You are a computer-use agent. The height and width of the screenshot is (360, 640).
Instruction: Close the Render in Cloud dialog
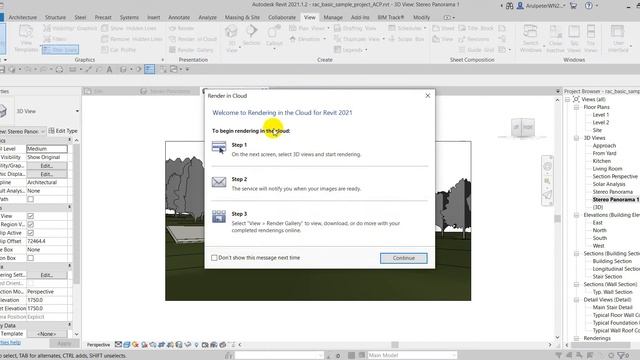(428, 96)
